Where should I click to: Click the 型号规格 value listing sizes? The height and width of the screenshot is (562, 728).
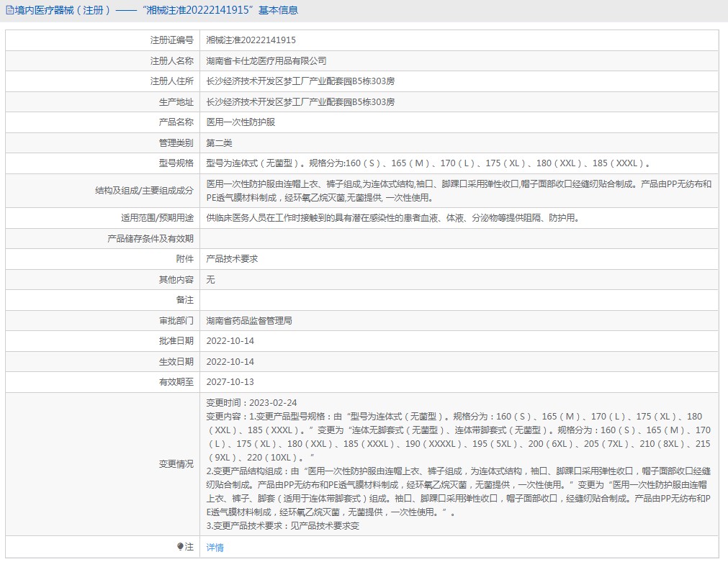coord(428,163)
